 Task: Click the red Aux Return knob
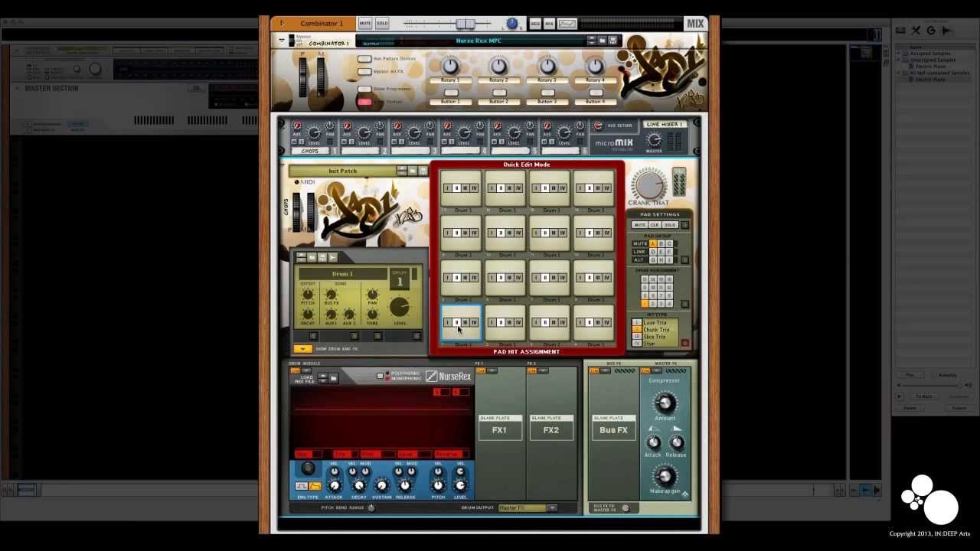click(x=598, y=126)
